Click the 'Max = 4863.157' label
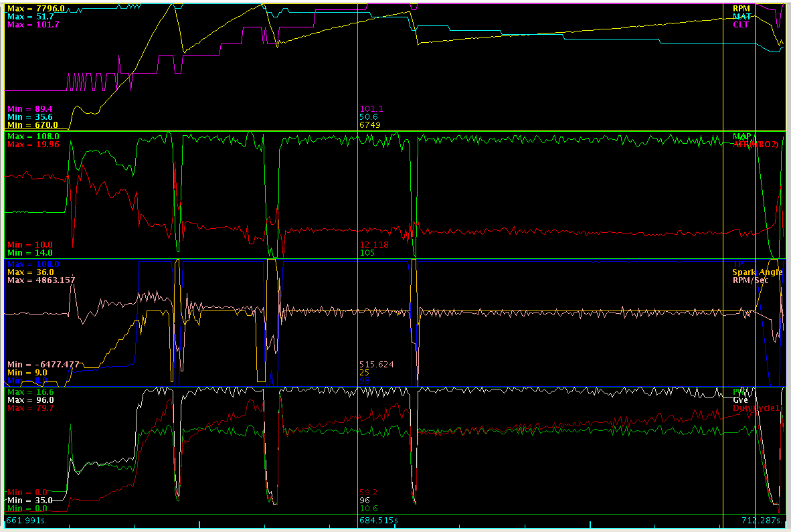791x532 pixels. tap(41, 280)
